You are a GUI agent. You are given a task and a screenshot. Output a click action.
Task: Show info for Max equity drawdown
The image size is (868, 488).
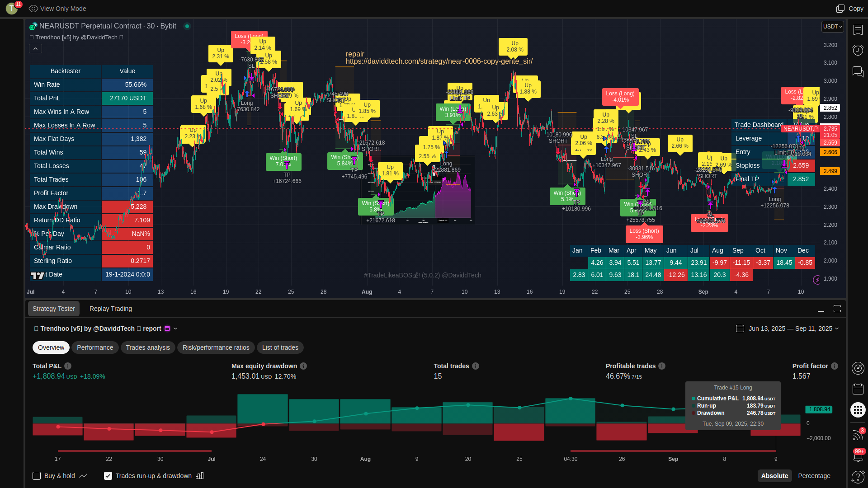point(303,366)
